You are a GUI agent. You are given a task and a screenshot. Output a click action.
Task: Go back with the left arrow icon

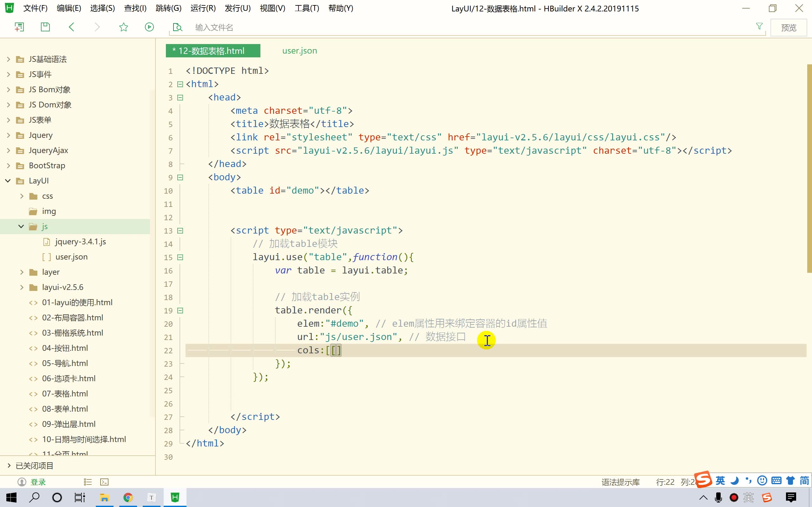tap(71, 27)
